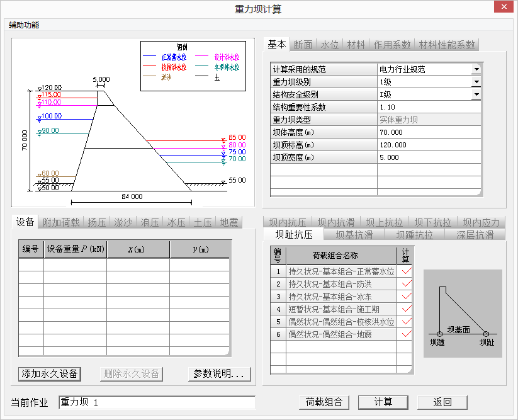Image resolution: width=518 pixels, height=420 pixels.
Task: Click the 添加永久设备 button
Action: point(50,373)
